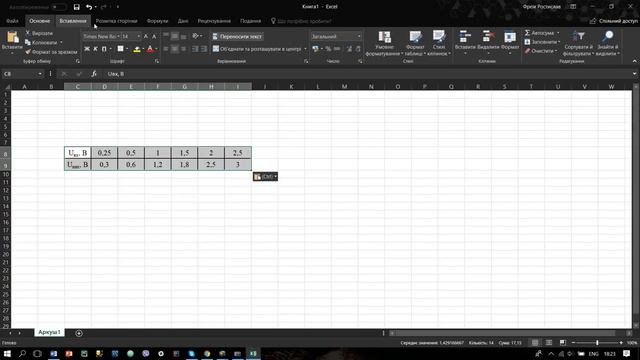This screenshot has height=360, width=640.
Task: Click the formula bar input
Action: coord(367,74)
